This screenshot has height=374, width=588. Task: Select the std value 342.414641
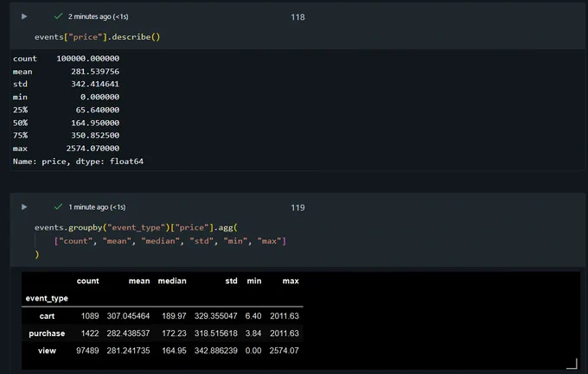tap(95, 84)
